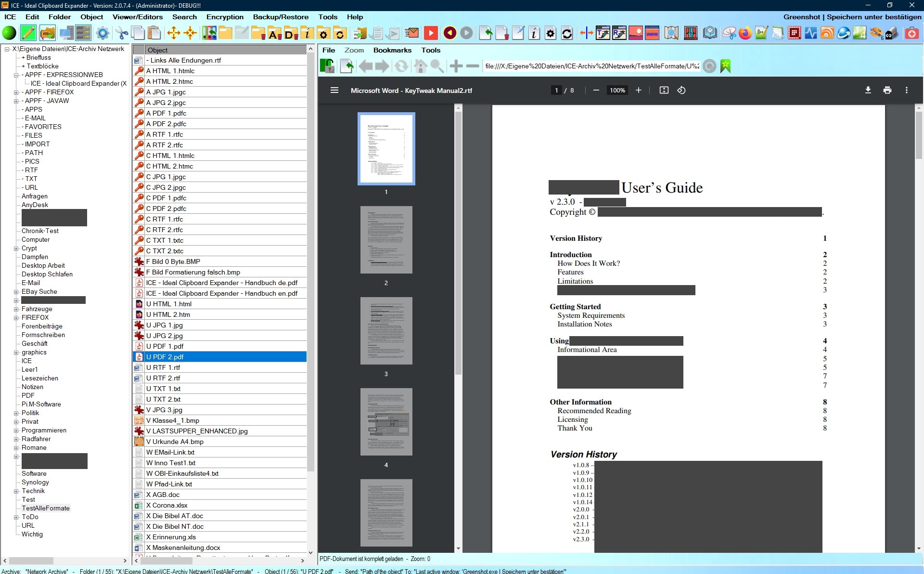Screen dimensions: 924x574
Task: Open page 3 thumbnail in PDF sidebar
Action: [x=386, y=331]
